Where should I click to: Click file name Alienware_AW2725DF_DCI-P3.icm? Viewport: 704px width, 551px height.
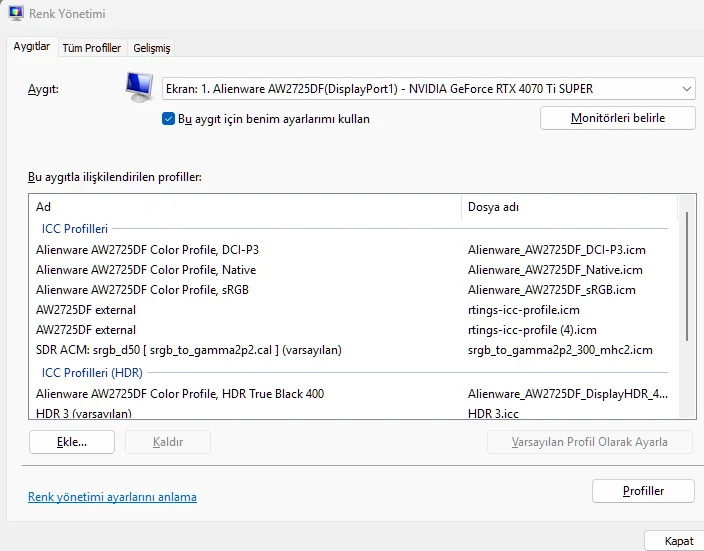557,250
